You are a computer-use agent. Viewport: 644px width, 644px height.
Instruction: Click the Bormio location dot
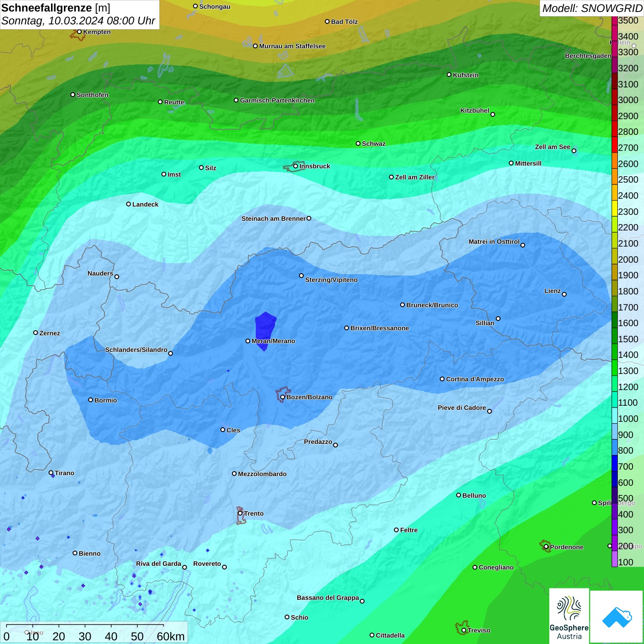tap(91, 400)
